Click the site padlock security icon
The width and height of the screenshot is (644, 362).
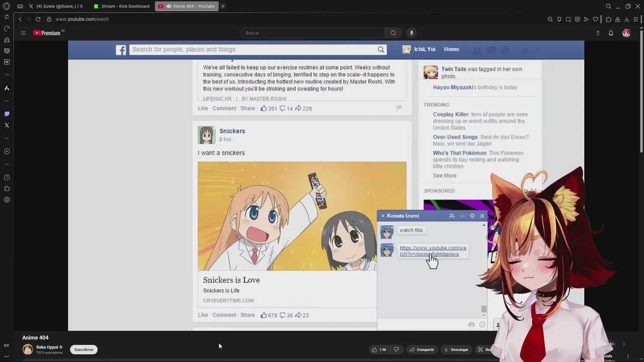pos(49,19)
